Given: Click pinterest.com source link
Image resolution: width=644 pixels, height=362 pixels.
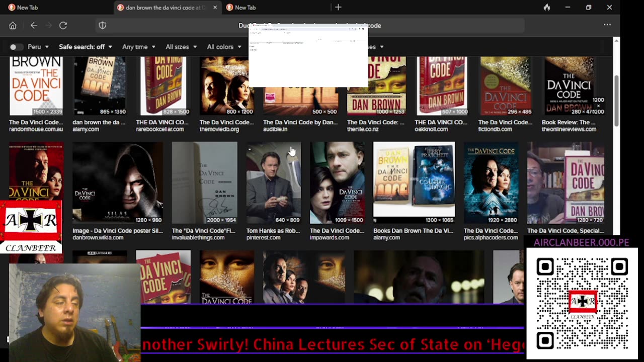Looking at the screenshot, I should pos(263,237).
